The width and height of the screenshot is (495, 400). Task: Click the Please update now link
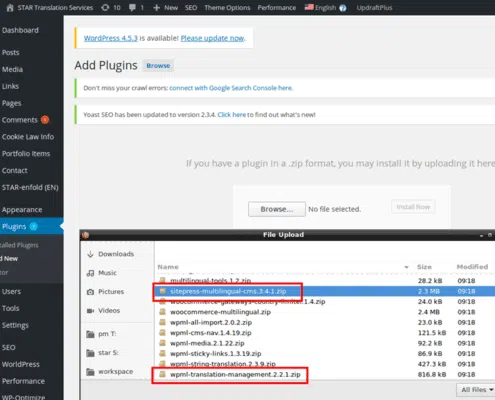click(212, 38)
